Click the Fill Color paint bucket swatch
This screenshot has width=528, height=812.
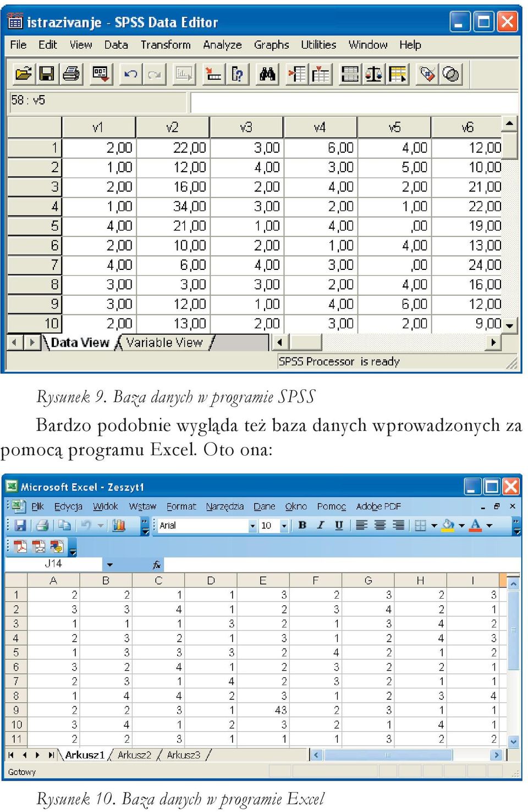coord(448,526)
